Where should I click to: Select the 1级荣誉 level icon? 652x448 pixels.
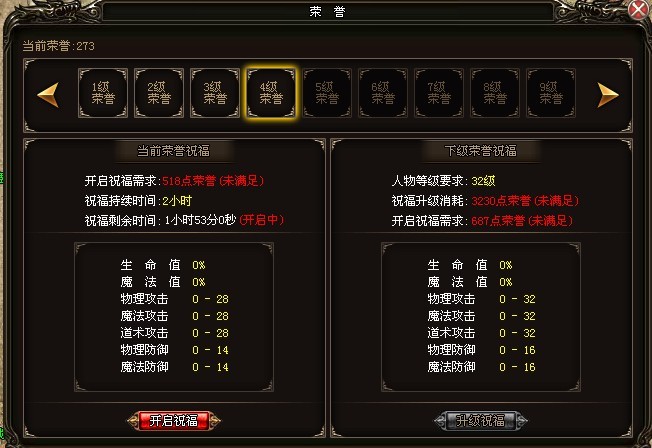point(103,93)
